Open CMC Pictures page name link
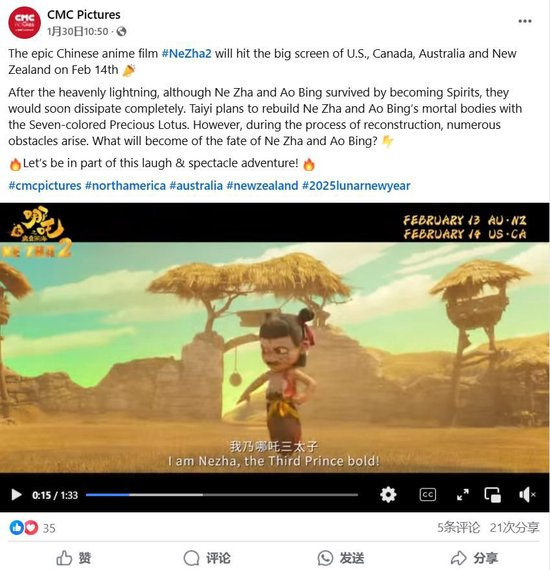Screen dimensions: 550x570 (84, 15)
